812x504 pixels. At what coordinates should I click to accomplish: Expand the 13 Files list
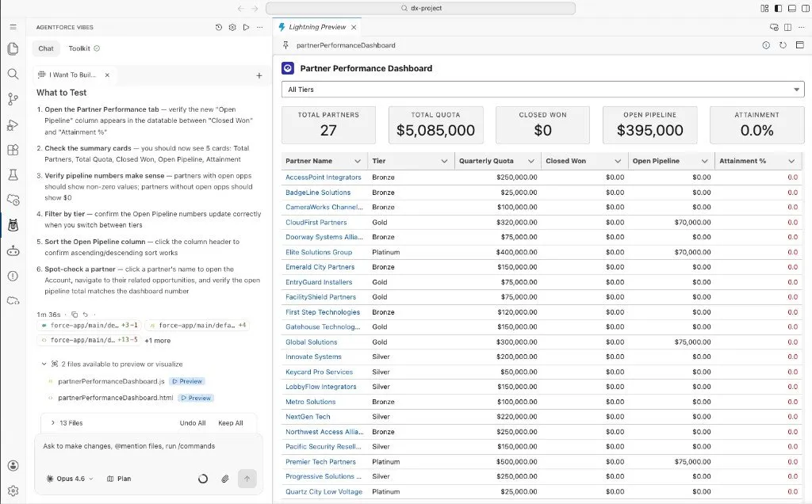coord(53,422)
